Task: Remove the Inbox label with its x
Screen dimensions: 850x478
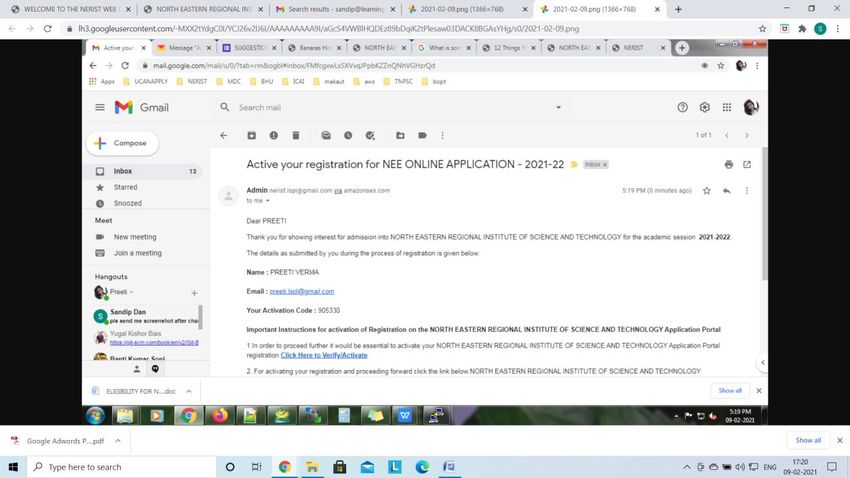Action: (x=605, y=165)
